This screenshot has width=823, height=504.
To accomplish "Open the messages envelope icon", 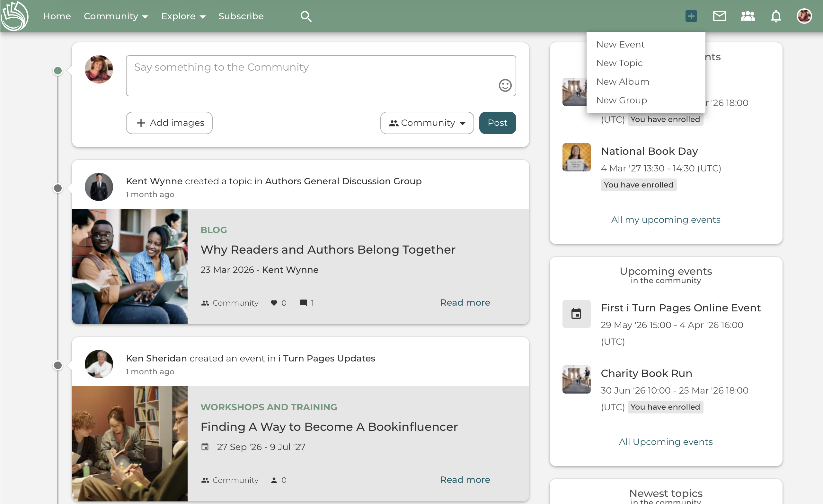I will pos(719,16).
